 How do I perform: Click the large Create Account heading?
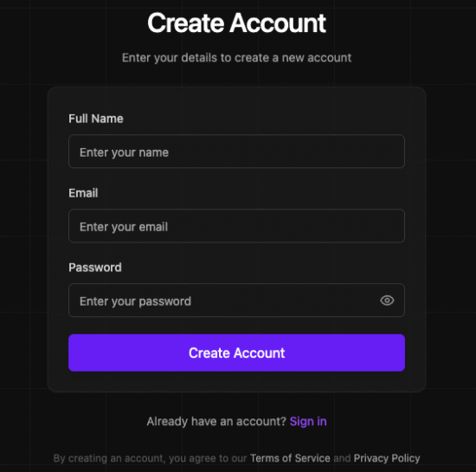point(236,23)
